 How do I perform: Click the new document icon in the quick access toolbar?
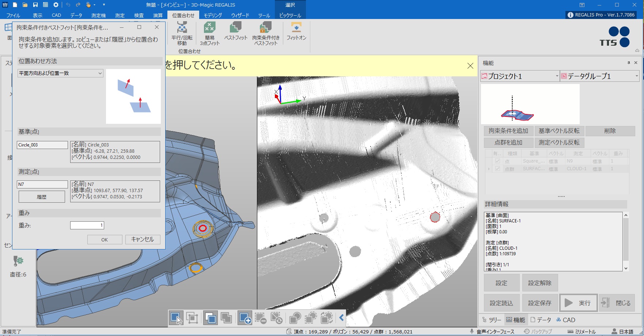click(x=15, y=5)
